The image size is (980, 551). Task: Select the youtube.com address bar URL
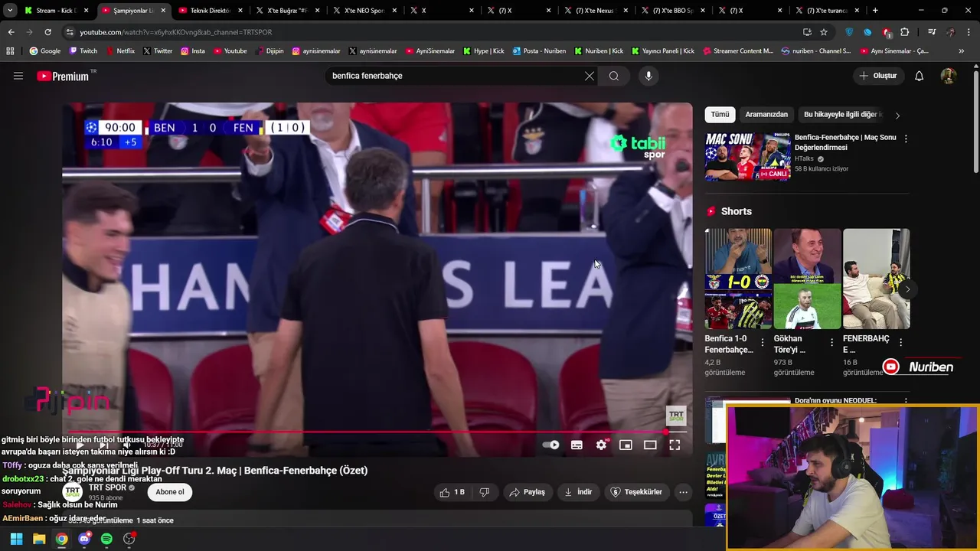click(176, 32)
